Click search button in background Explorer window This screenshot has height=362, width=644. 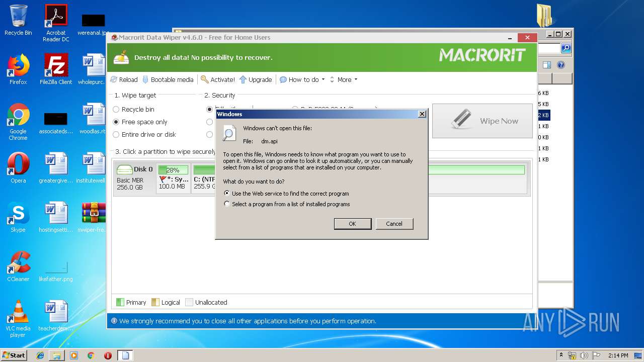click(x=566, y=48)
